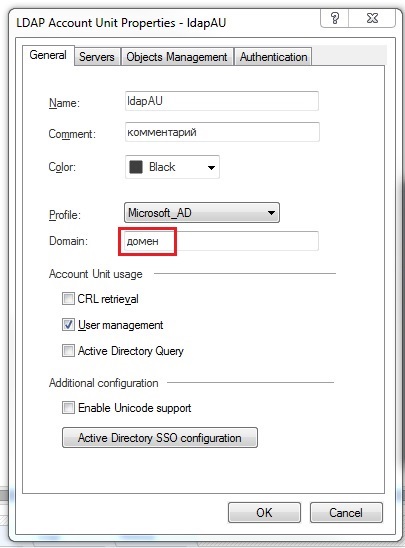Open the Black color combo box

tap(172, 167)
